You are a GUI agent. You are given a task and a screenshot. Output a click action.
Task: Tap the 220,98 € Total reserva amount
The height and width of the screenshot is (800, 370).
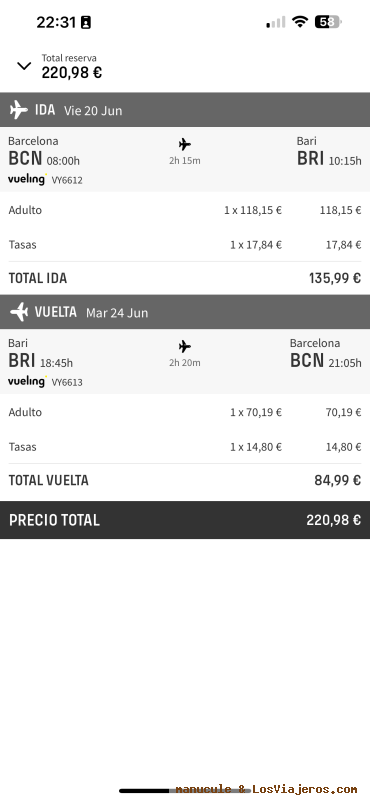(71, 73)
